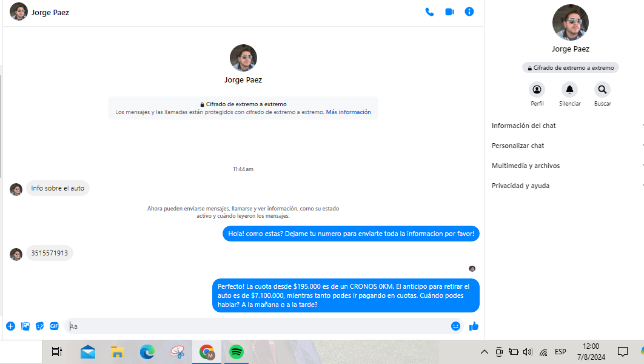644x364 pixels.
Task: Click the Aa message input field
Action: point(261,326)
